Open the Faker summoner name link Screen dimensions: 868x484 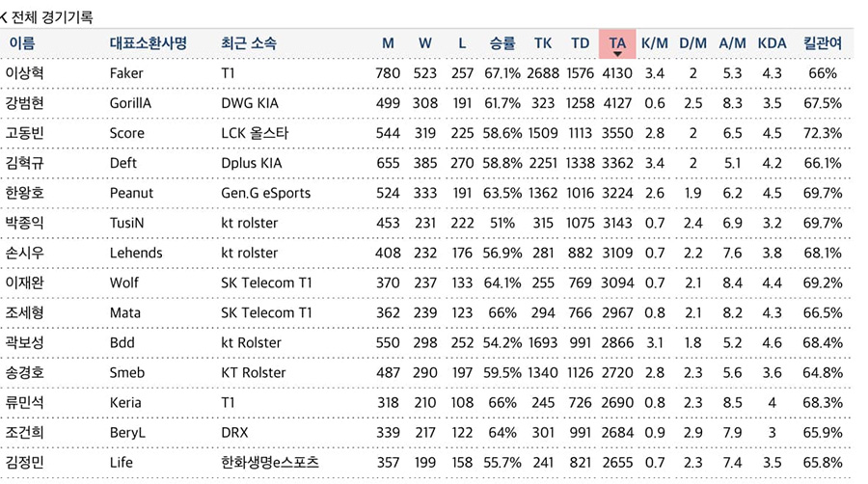[x=126, y=73]
